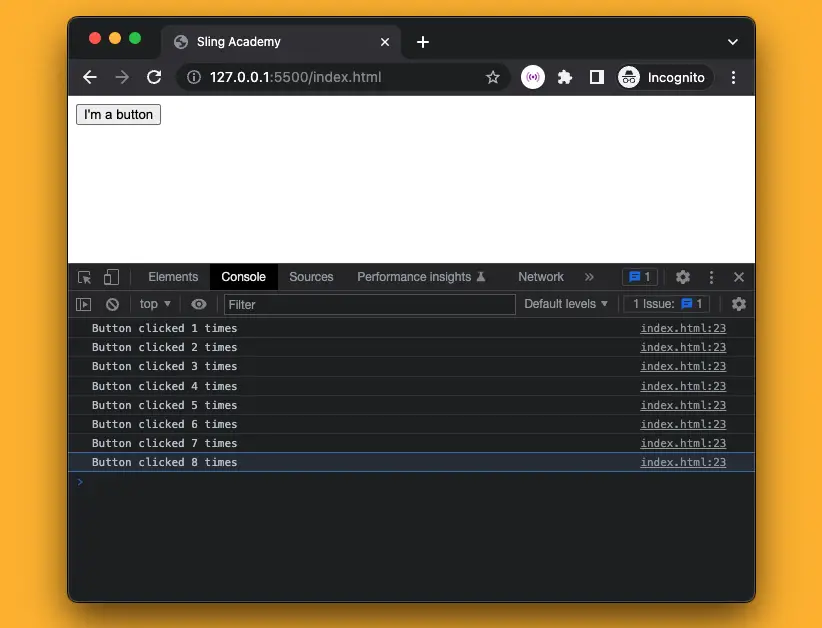Click the 1 Issue indicator

tap(667, 304)
